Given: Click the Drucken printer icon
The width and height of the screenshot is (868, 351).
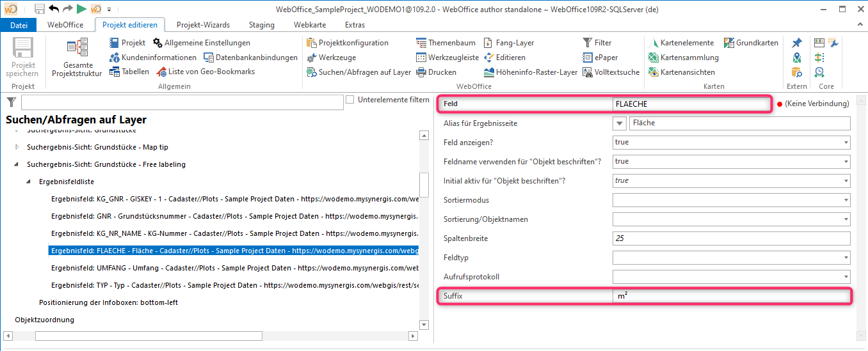Looking at the screenshot, I should tap(421, 72).
